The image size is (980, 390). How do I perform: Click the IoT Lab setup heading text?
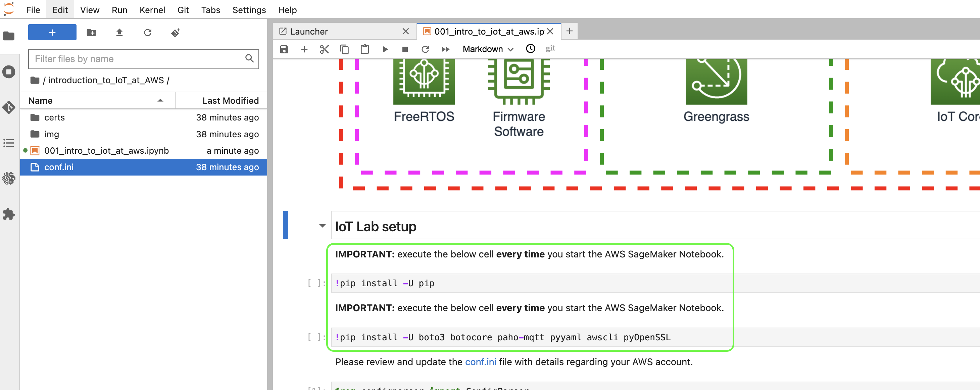376,227
